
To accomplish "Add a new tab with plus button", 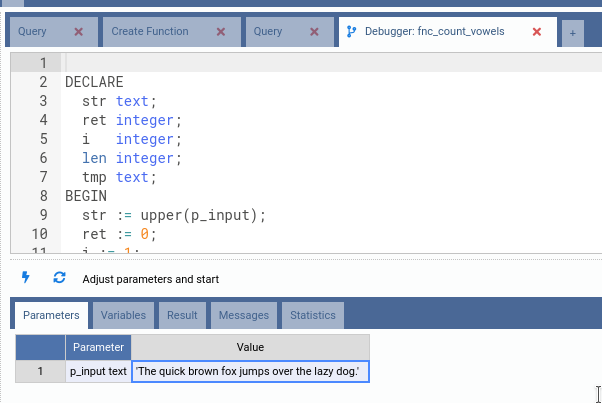I will 573,33.
